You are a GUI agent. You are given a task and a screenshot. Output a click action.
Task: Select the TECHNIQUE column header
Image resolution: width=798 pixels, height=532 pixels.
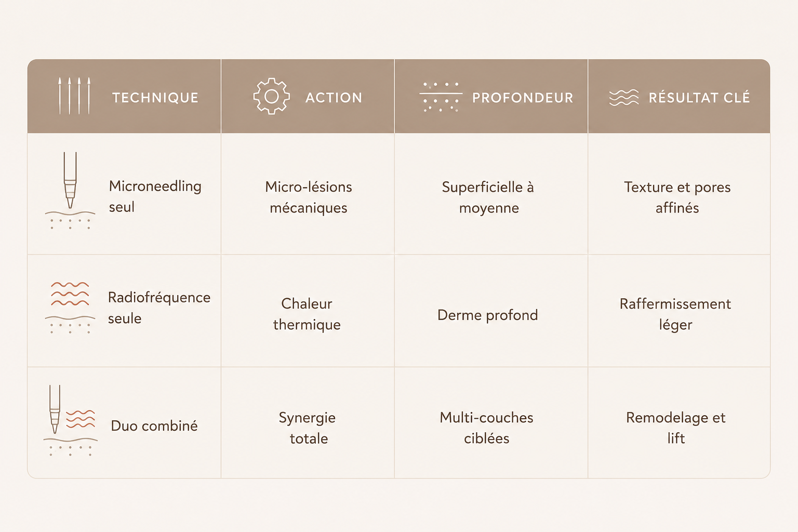point(155,98)
